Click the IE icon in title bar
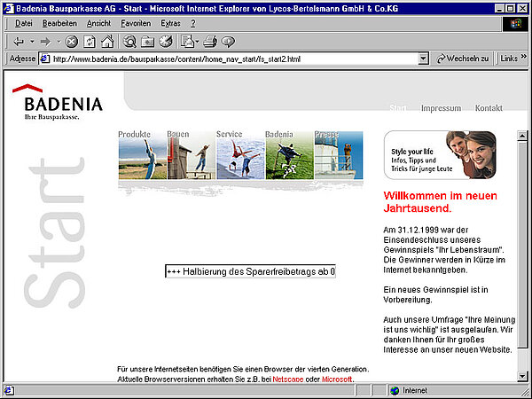The width and height of the screenshot is (532, 399). 9,8
